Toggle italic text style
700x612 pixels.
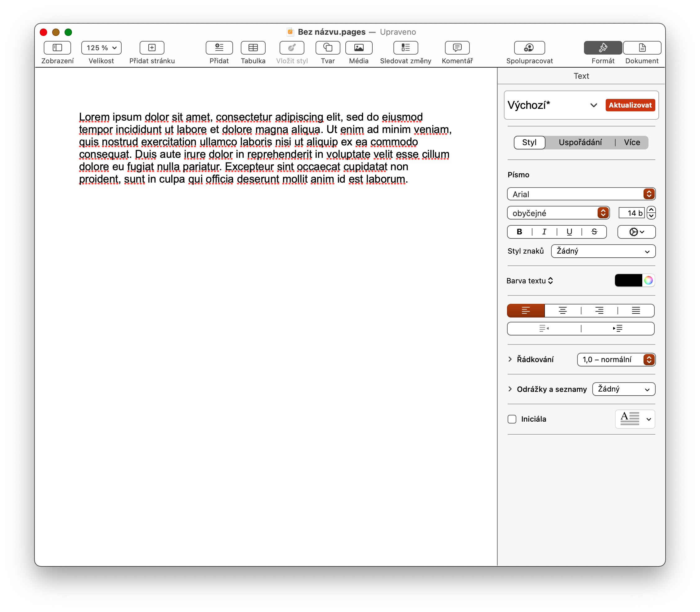544,232
